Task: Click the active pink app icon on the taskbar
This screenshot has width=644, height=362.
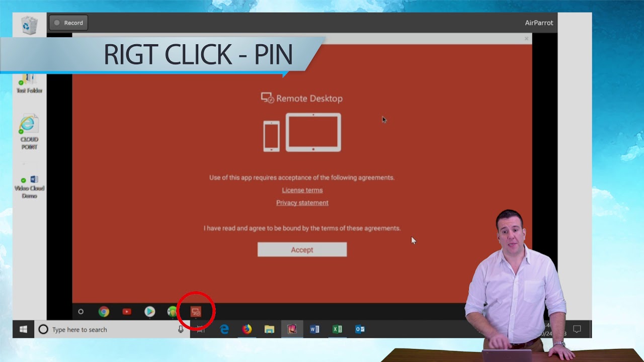Action: click(292, 329)
